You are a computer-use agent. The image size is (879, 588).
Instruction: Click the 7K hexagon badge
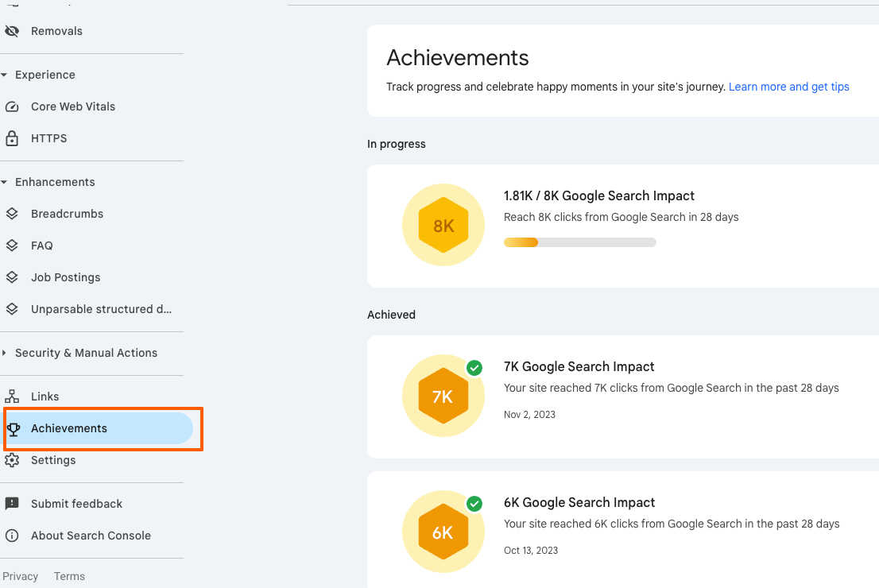pos(443,396)
